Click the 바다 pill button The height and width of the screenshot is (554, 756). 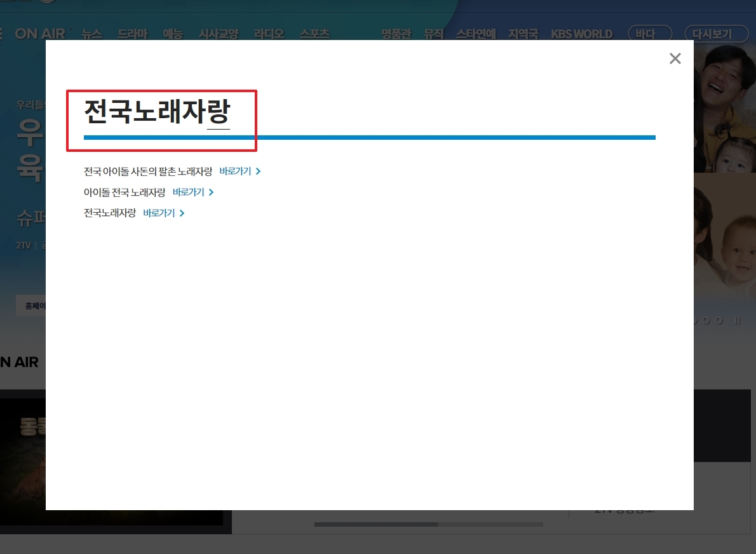[650, 34]
